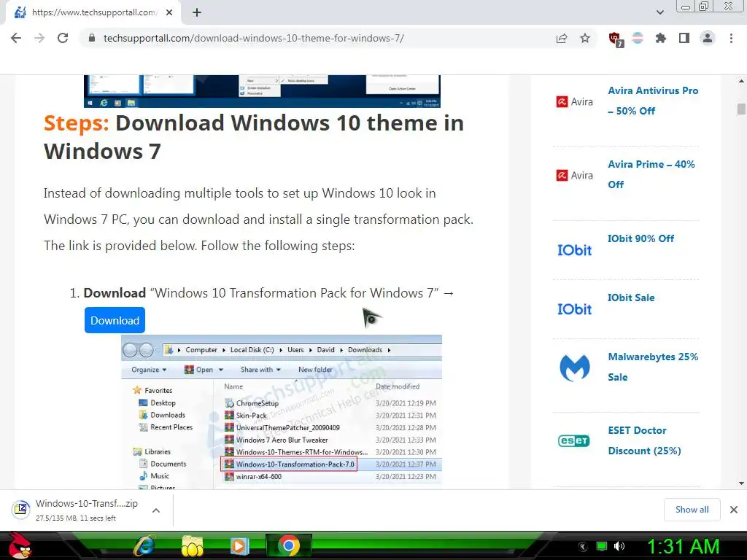This screenshot has width=747, height=560.
Task: Show hidden tray icons arrow
Action: click(583, 546)
